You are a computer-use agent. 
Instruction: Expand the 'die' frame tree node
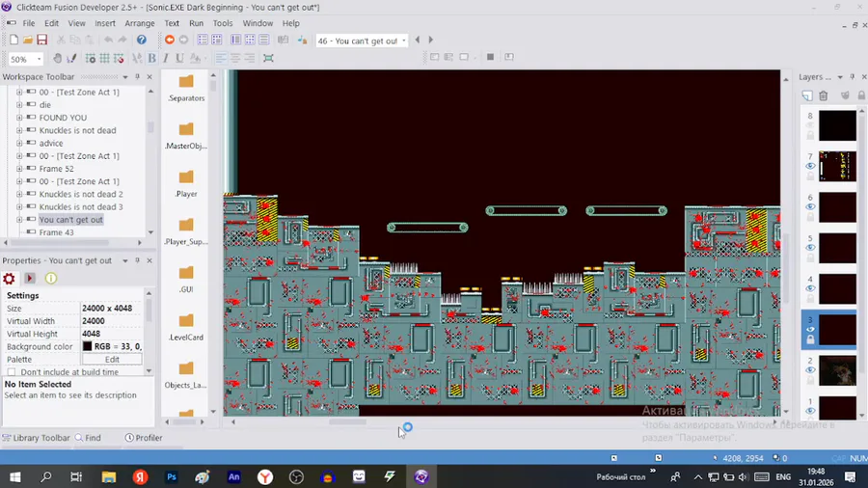19,104
